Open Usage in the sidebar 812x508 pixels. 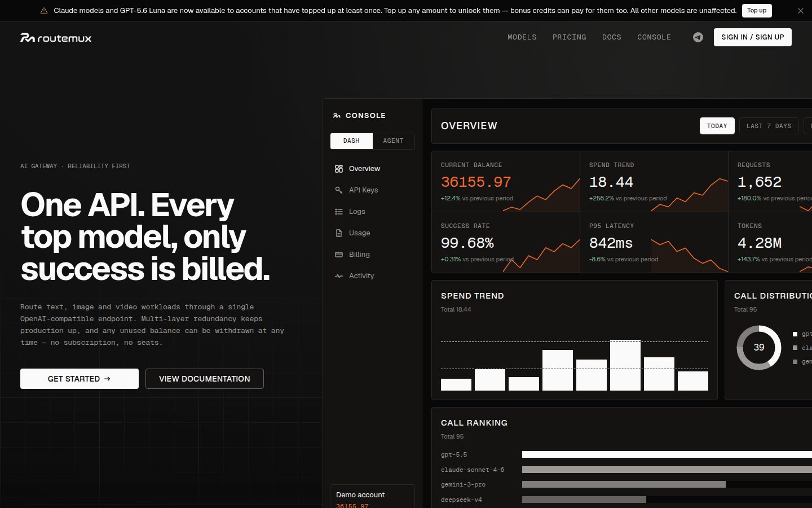pyautogui.click(x=372, y=233)
